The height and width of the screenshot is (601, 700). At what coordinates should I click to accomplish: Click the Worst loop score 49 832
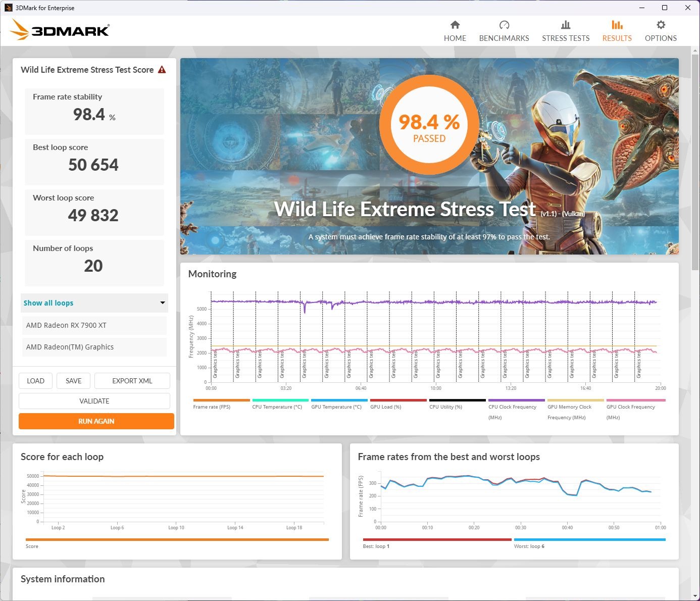pyautogui.click(x=93, y=216)
